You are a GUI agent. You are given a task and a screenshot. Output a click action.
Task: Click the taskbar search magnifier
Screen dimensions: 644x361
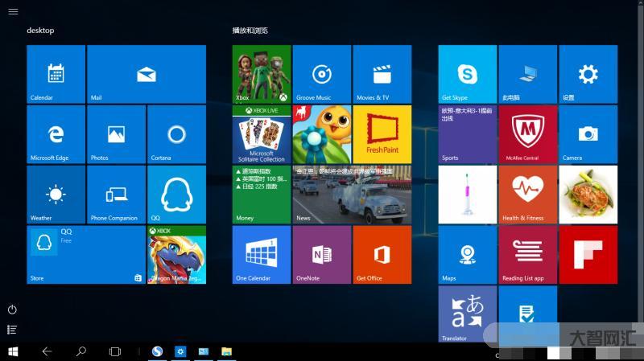[x=80, y=351]
